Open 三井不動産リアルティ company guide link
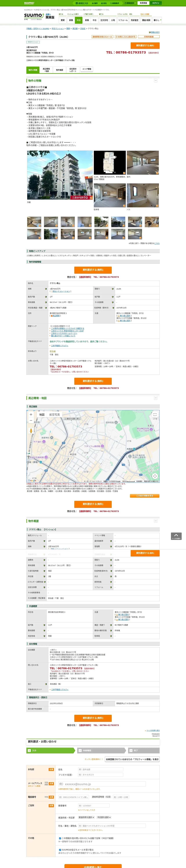186x868 pixels. pyautogui.click(x=59, y=346)
